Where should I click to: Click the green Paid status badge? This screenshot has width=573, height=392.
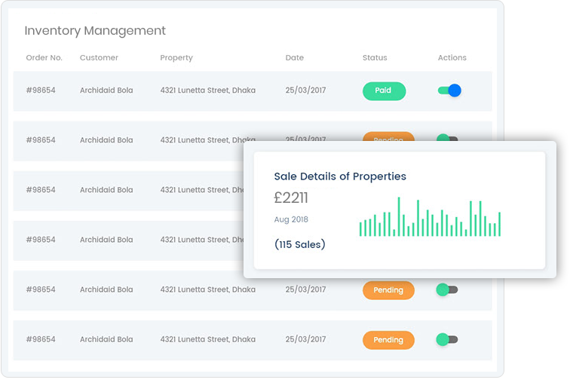384,90
